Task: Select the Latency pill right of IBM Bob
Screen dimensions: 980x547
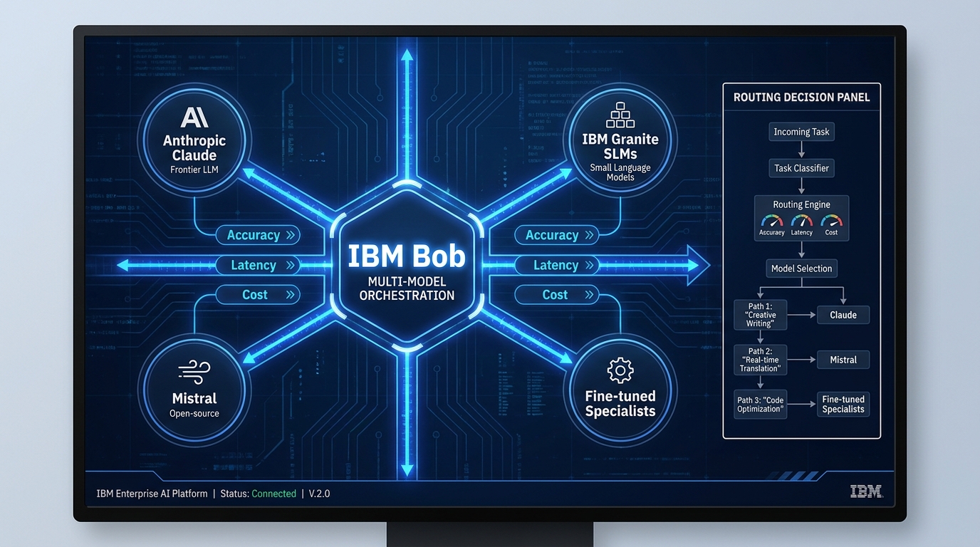Action: click(x=556, y=265)
